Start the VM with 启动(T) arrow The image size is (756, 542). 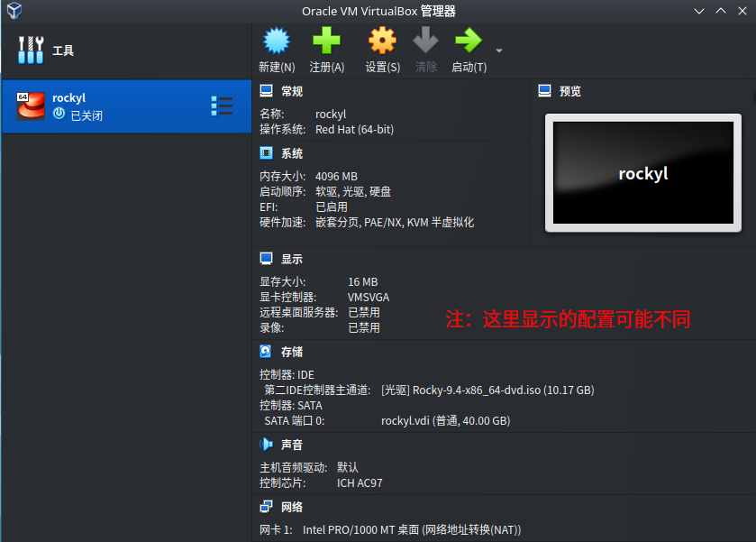coord(469,41)
